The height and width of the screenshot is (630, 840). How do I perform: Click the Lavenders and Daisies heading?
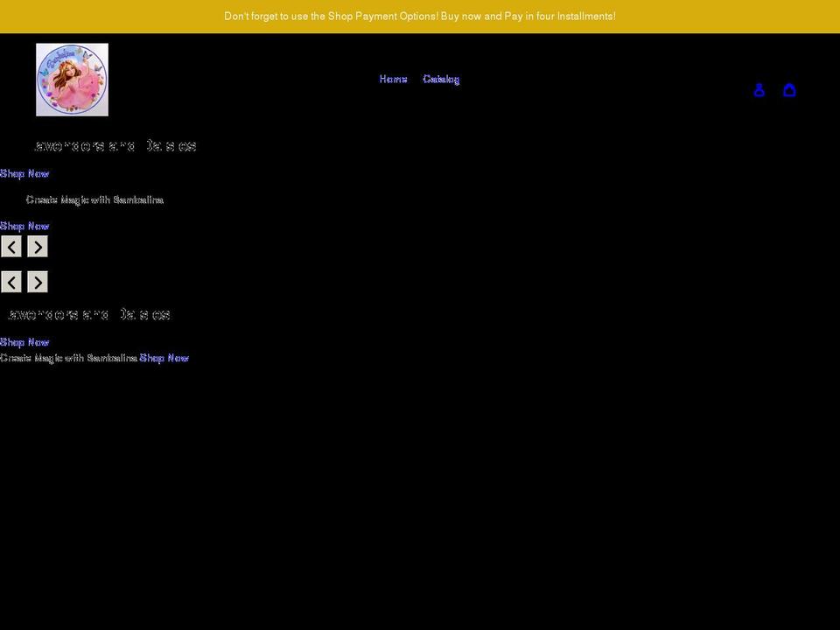[116, 145]
